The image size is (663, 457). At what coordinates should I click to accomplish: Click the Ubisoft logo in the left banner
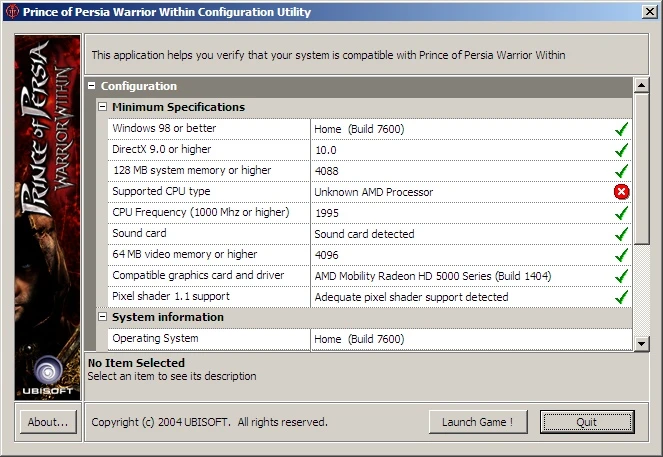[48, 373]
